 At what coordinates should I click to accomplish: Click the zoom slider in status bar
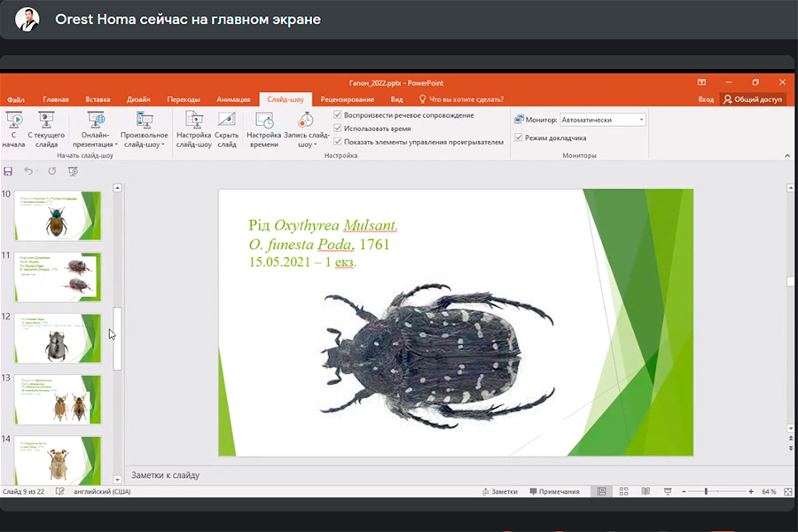pyautogui.click(x=706, y=491)
